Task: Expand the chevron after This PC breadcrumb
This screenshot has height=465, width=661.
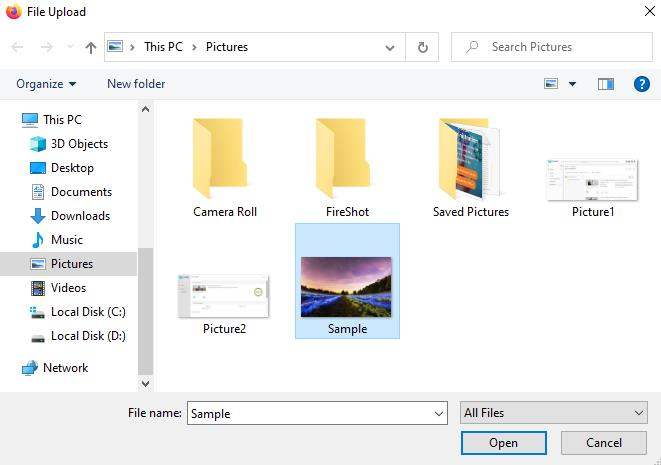Action: (x=194, y=47)
